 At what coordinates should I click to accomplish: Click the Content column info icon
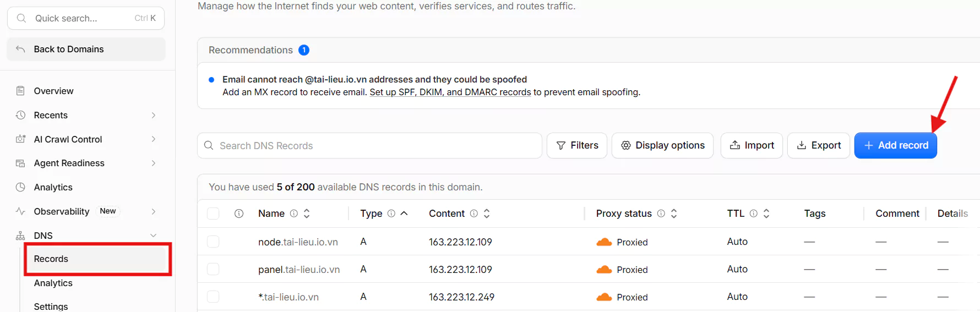tap(474, 214)
